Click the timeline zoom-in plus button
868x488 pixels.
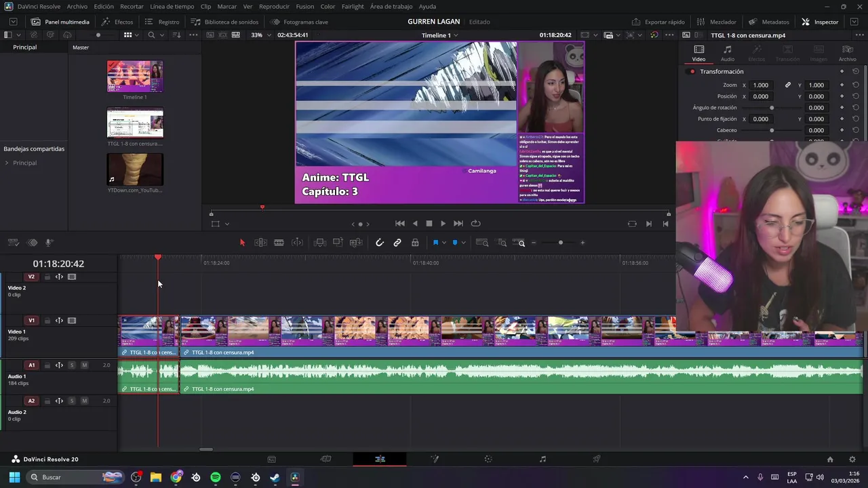582,243
